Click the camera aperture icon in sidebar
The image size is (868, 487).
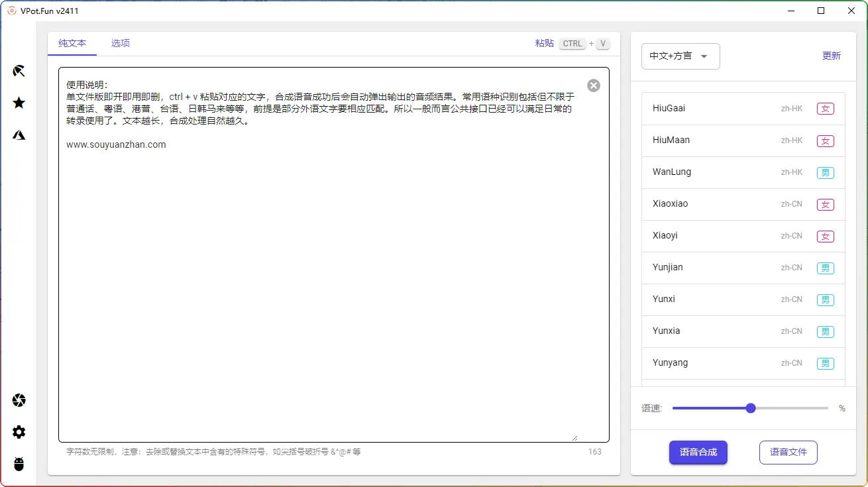(x=19, y=400)
